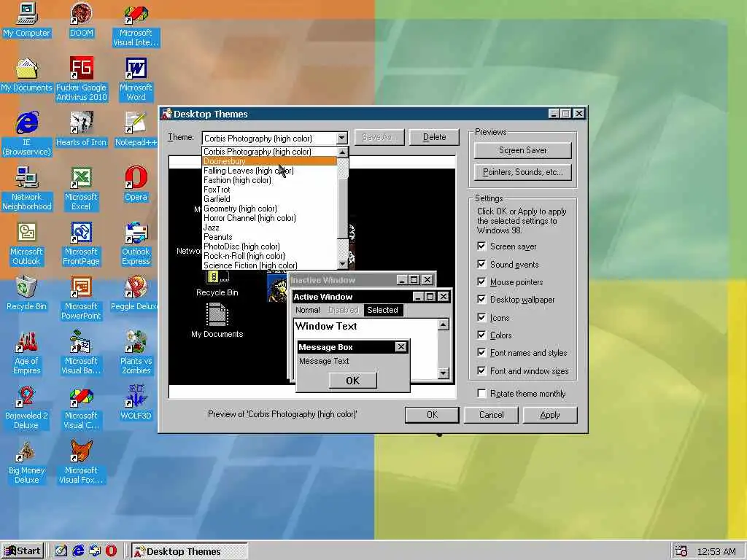The width and height of the screenshot is (747, 560).
Task: Click the Delete theme button
Action: coord(434,137)
